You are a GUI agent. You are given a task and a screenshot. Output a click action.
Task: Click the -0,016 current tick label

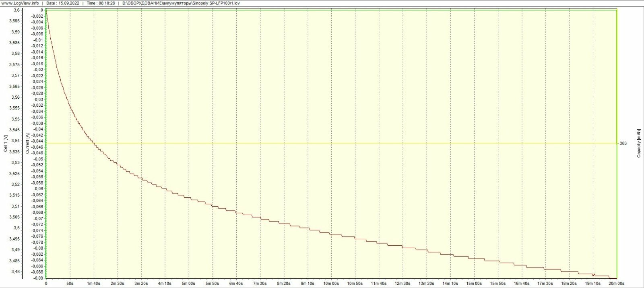point(37,58)
